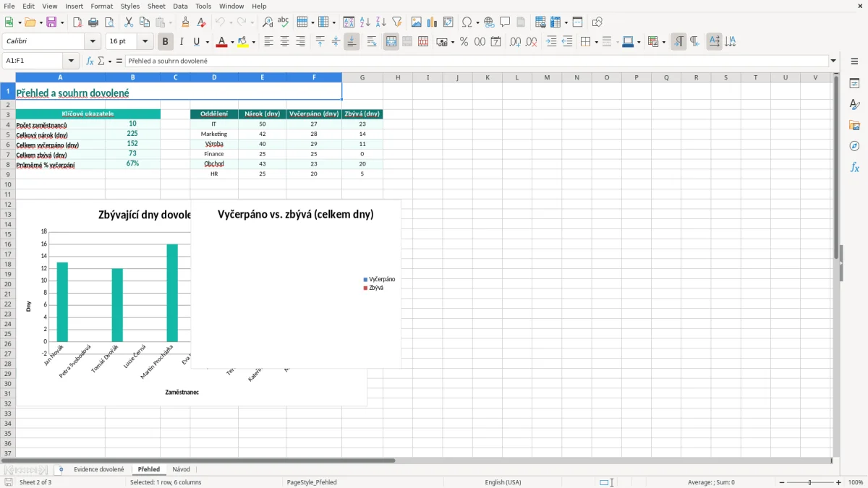The width and height of the screenshot is (868, 488).
Task: Click the Save document icon
Action: 51,22
